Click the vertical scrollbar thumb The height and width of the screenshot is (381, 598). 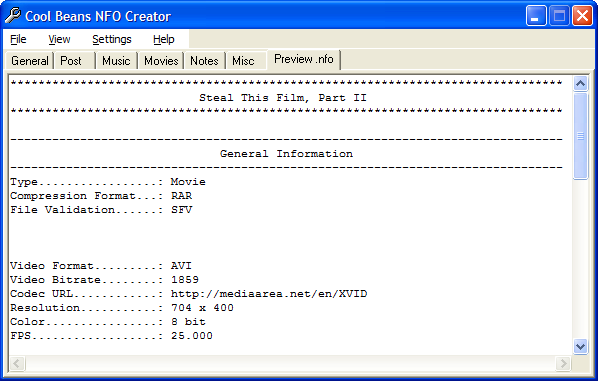[x=580, y=135]
